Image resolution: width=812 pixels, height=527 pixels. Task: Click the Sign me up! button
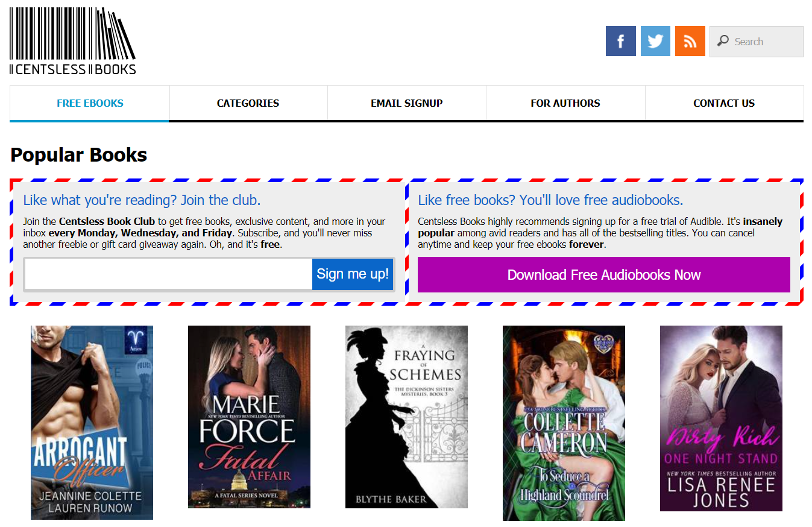point(353,274)
